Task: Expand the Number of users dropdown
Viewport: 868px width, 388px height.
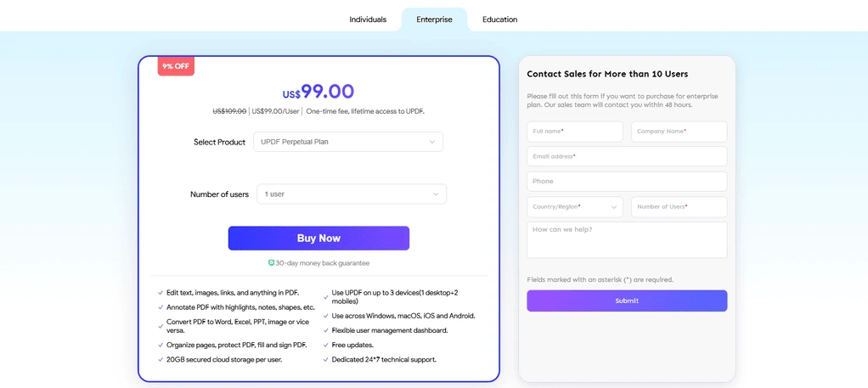Action: point(352,194)
